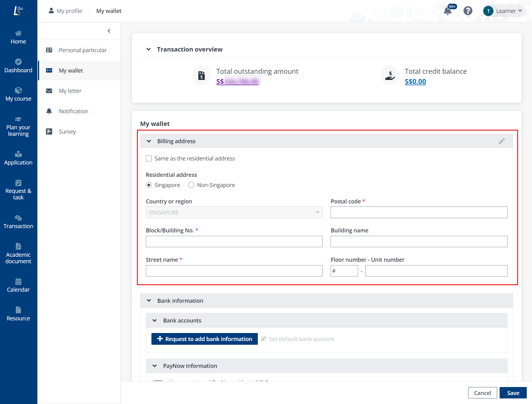Collapse the profile side menu arrow
Viewport: 532px width, 404px height.
coord(109,31)
